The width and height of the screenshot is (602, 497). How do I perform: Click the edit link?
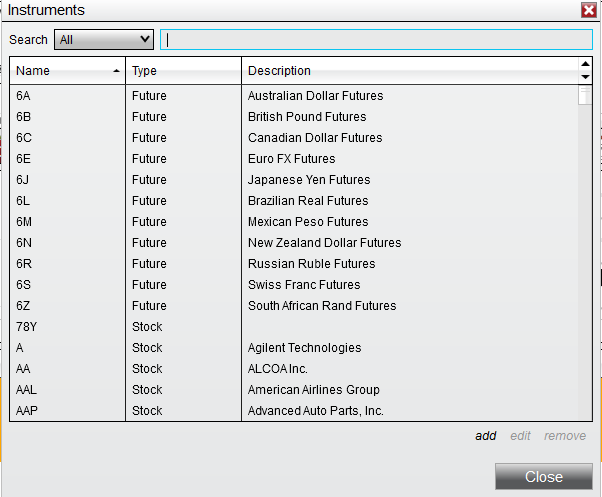click(521, 436)
